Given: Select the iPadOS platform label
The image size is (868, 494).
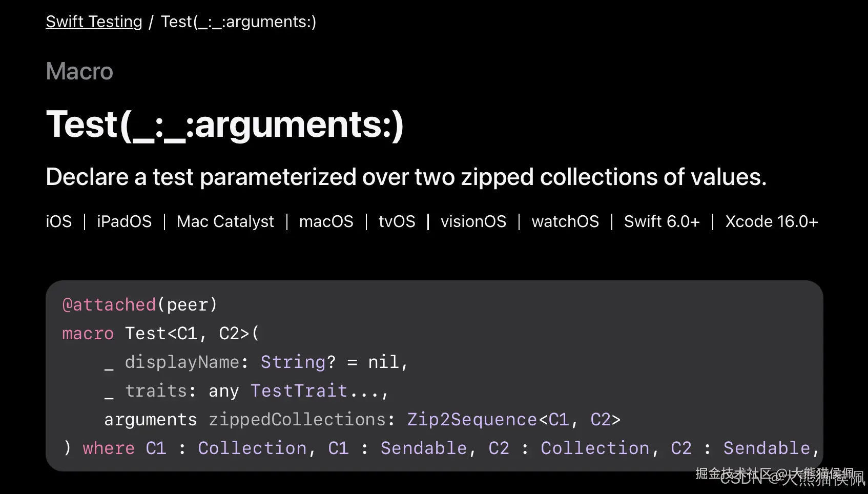Looking at the screenshot, I should 124,221.
